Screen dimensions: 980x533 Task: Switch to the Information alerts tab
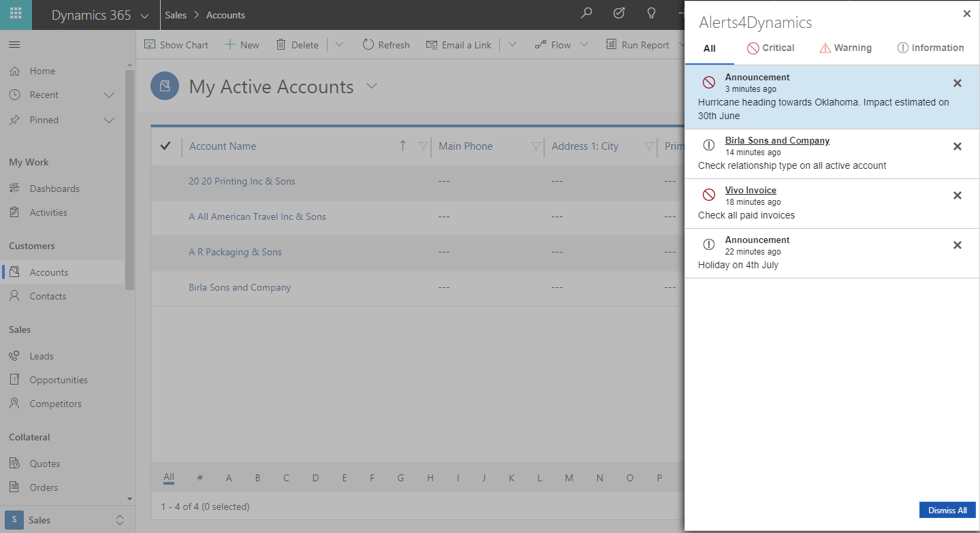(x=930, y=48)
